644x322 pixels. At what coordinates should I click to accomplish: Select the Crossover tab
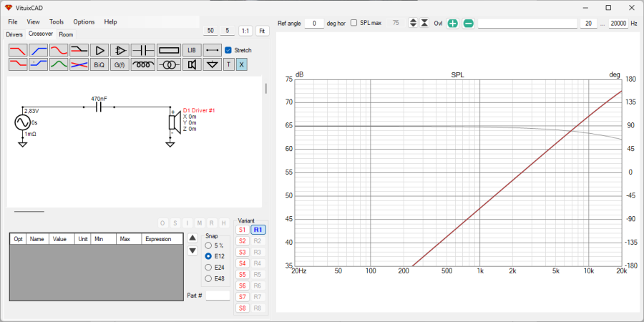[41, 34]
